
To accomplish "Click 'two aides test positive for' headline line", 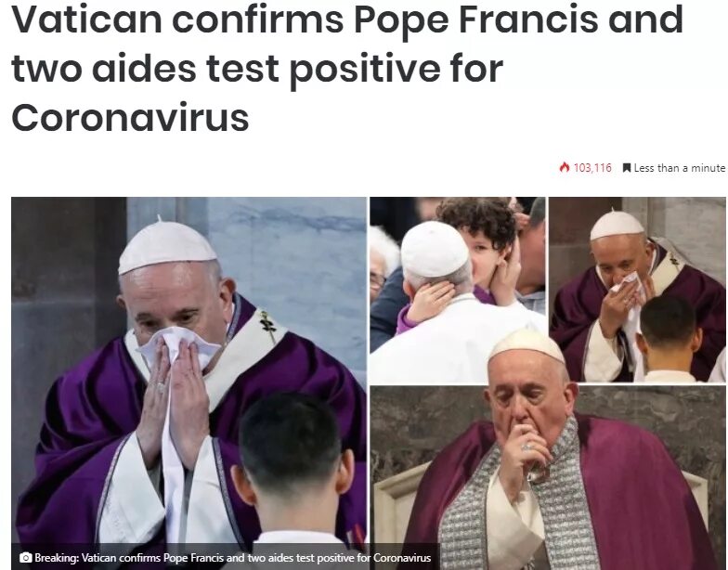I will click(x=256, y=69).
